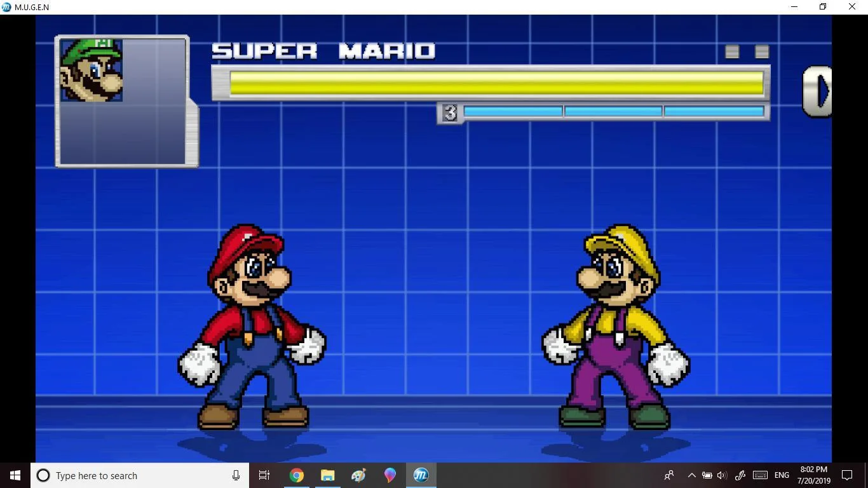Screen dimensions: 868x488
Task: Open Paint 3D from the taskbar
Action: click(390, 475)
